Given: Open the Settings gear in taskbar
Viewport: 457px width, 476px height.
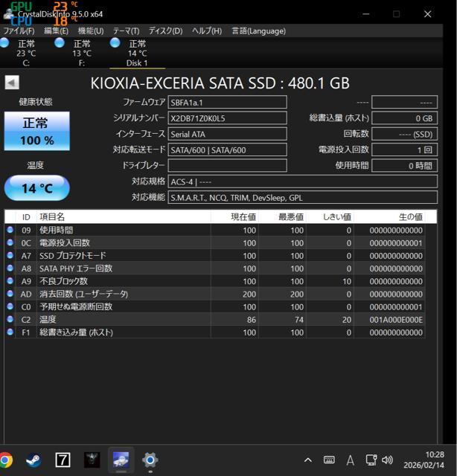Looking at the screenshot, I should coord(150,460).
